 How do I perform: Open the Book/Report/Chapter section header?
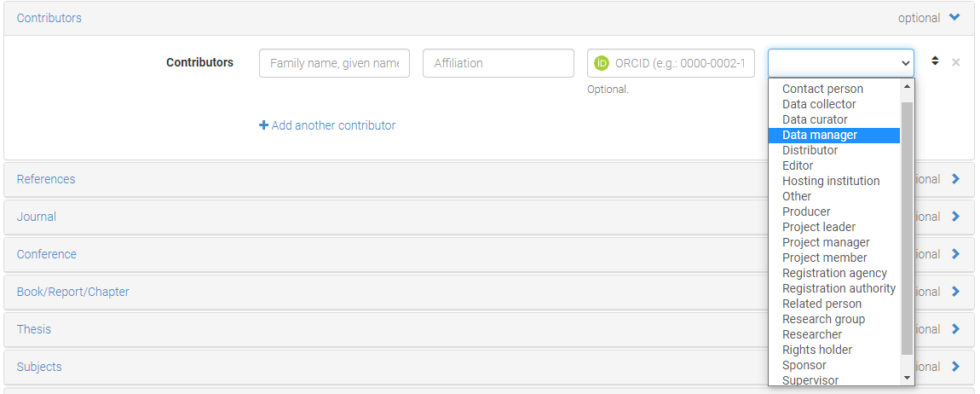73,292
